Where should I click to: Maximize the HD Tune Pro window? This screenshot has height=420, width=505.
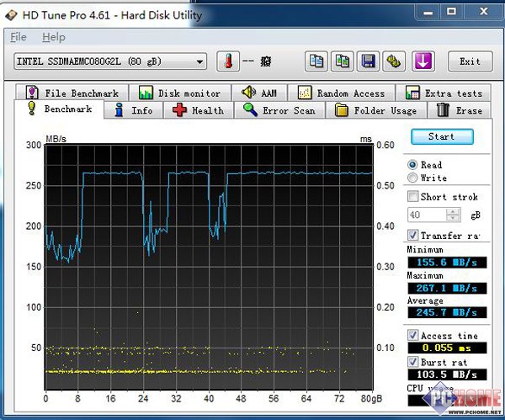coord(451,12)
